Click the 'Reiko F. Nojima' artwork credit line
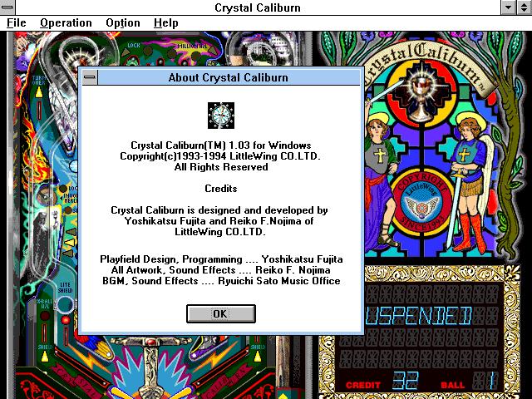This screenshot has width=532, height=399. [221, 270]
